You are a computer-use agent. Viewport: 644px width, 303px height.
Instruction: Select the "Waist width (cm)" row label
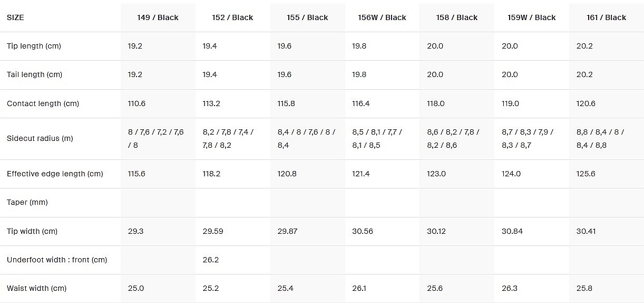click(36, 288)
